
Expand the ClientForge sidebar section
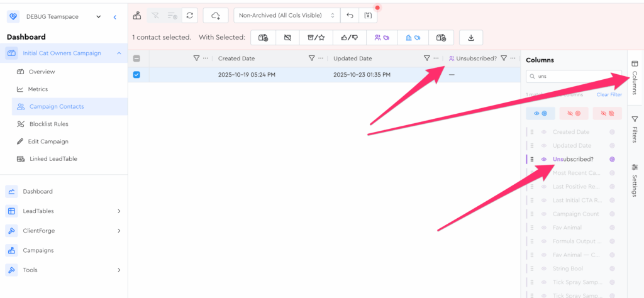(x=119, y=231)
